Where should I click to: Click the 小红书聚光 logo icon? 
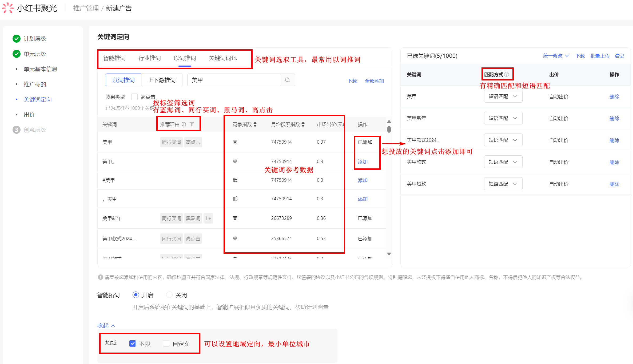8,8
